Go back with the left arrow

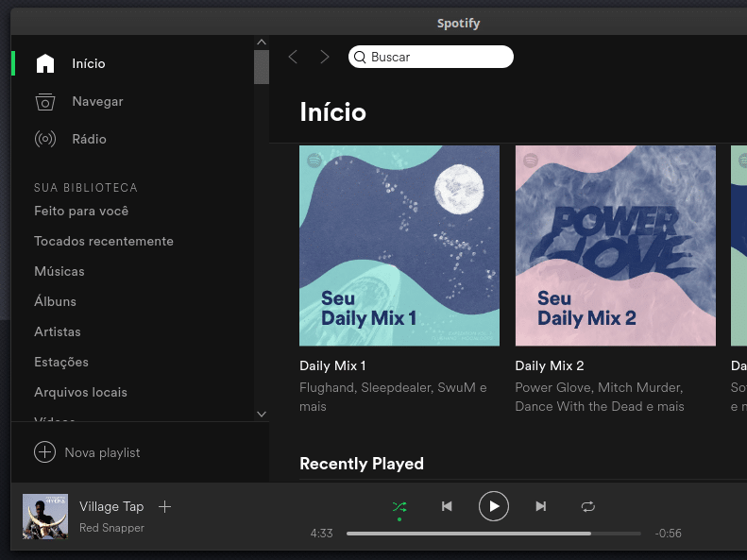pyautogui.click(x=293, y=57)
